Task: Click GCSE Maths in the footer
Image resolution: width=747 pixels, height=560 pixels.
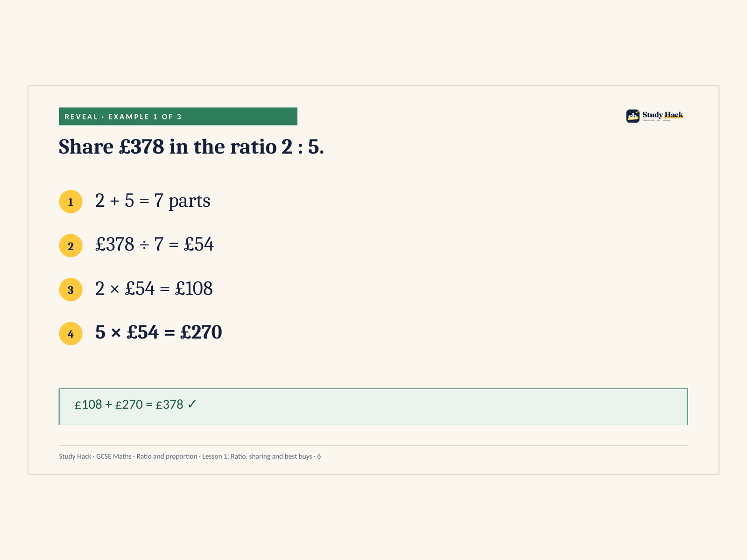Action: click(x=114, y=456)
